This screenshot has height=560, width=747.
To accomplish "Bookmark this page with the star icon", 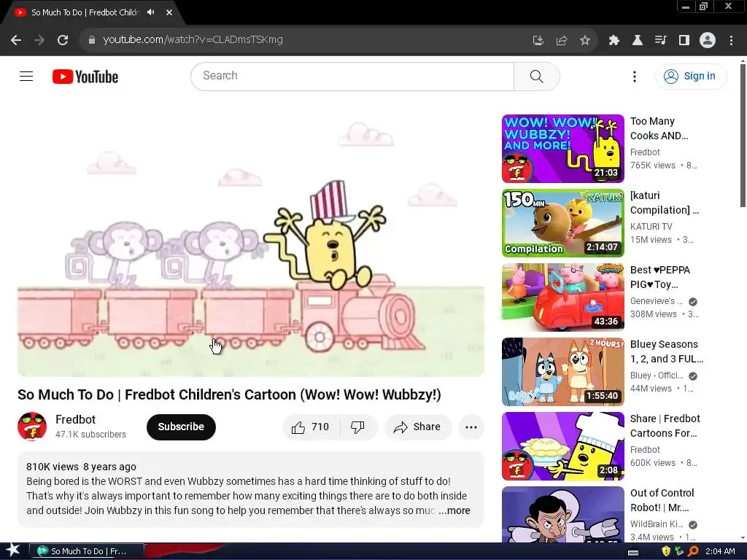I will pos(585,40).
